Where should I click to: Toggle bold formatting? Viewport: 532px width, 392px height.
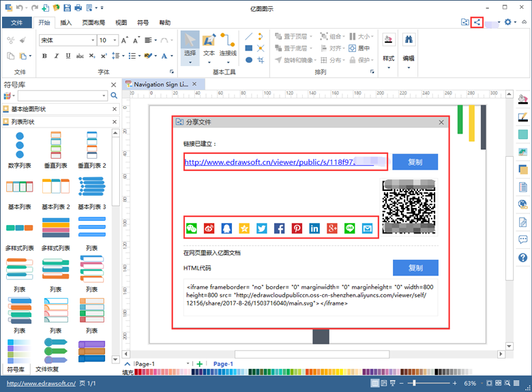(44, 56)
